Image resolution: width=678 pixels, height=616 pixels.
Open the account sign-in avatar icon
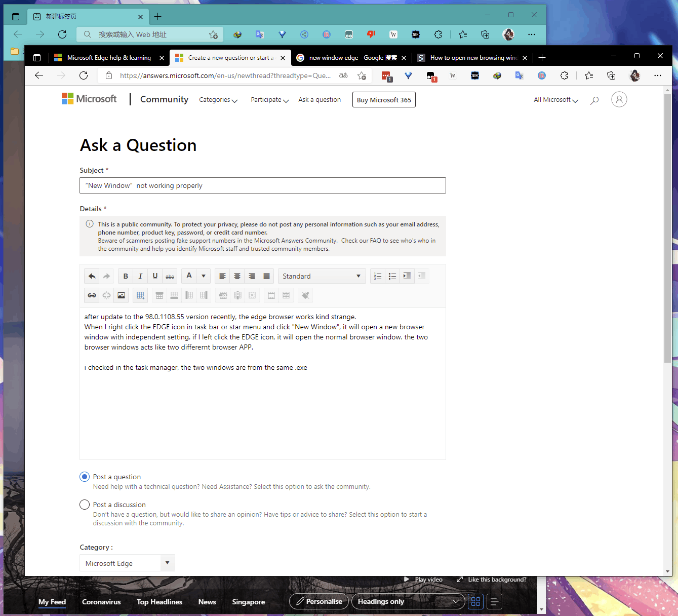(x=619, y=99)
